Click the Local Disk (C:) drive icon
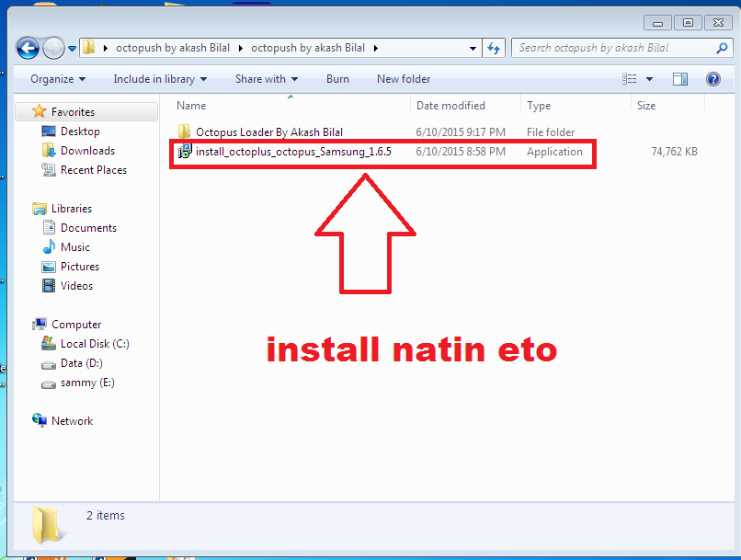The image size is (741, 560). coord(48,343)
